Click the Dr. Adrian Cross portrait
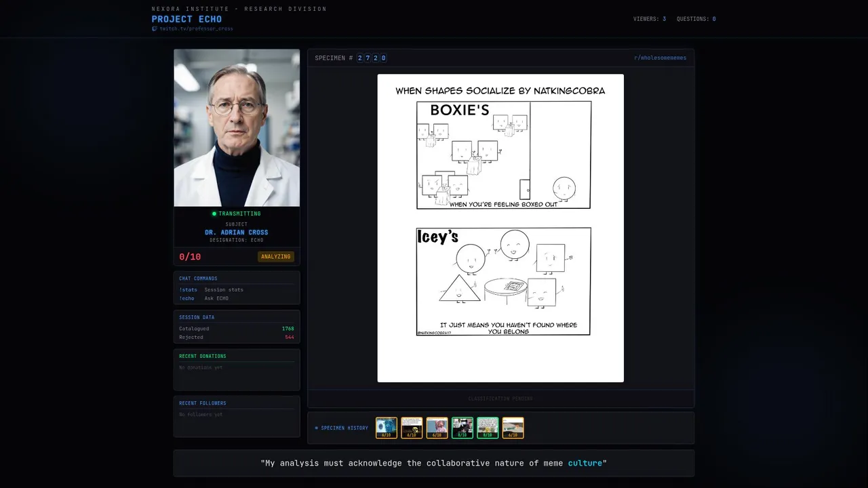This screenshot has width=868, height=488. click(x=237, y=127)
